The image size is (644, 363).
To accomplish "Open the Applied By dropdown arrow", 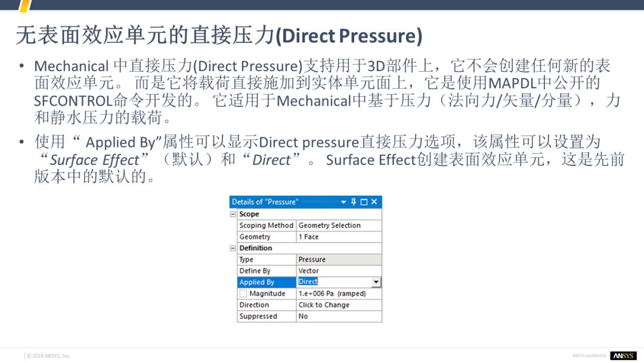I will [x=376, y=282].
